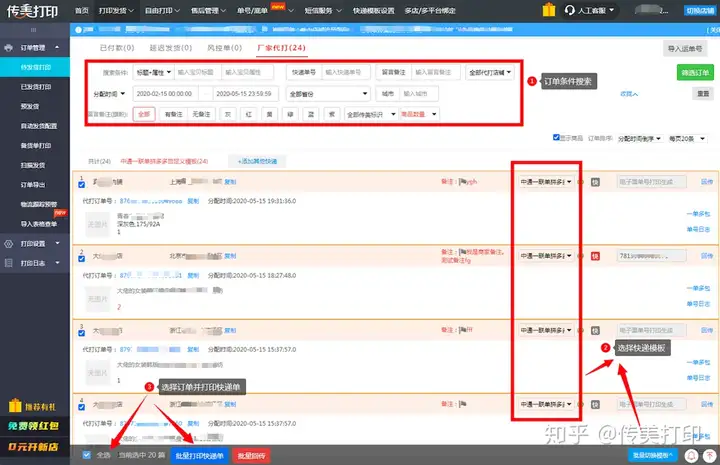Click the 推荐有礼 gift icon in sidebar
Viewport: 720px width, 465px height.
15,405
